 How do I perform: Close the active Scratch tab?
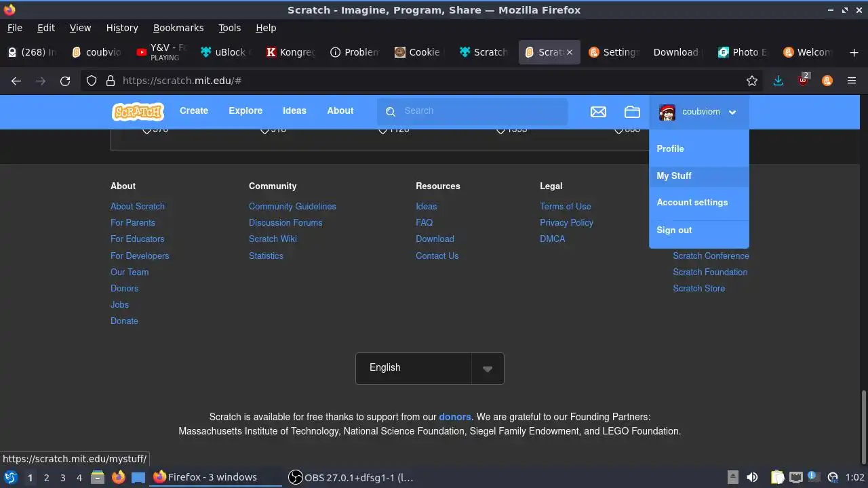570,52
